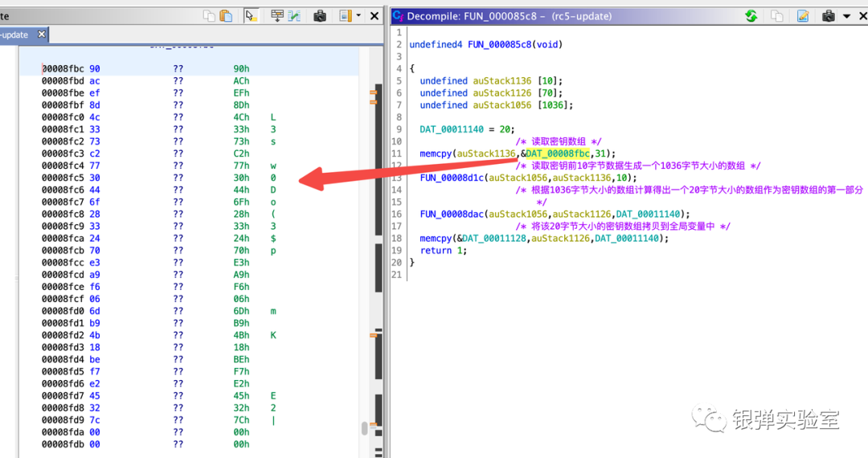Click the Decompile snapshot camera icon
Image resolution: width=868 pixels, height=458 pixels.
[828, 16]
